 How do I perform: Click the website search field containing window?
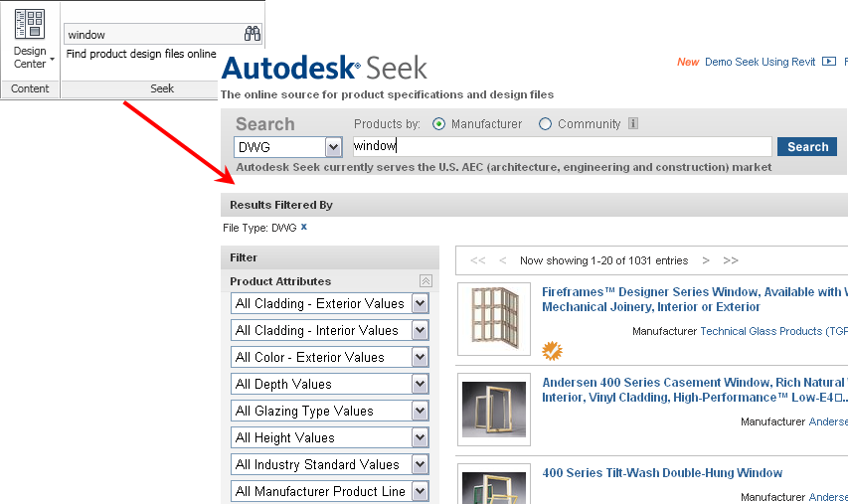coord(562,146)
